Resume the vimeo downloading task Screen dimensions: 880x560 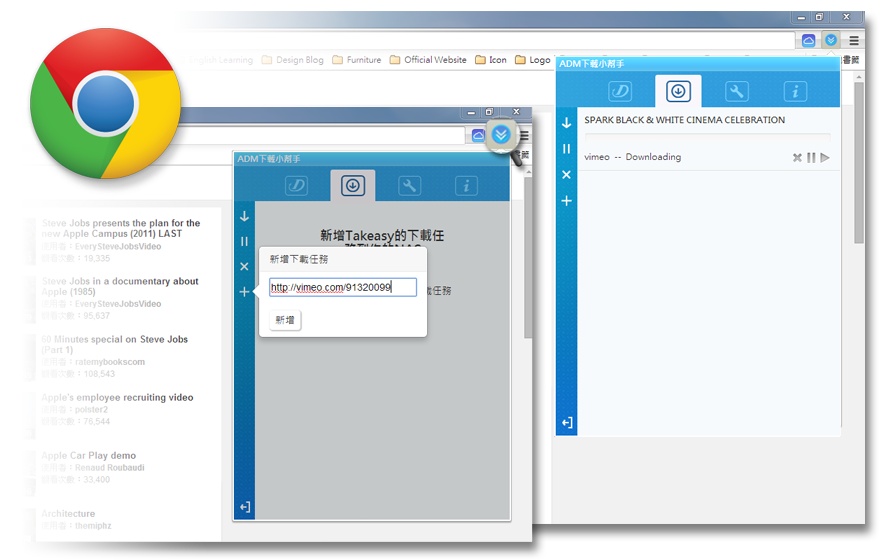[x=824, y=158]
